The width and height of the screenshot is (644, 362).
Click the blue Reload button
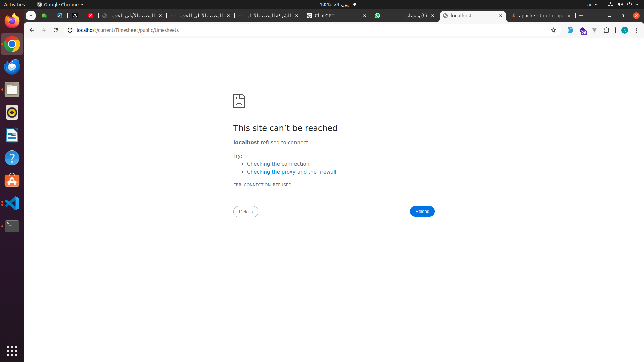click(422, 212)
